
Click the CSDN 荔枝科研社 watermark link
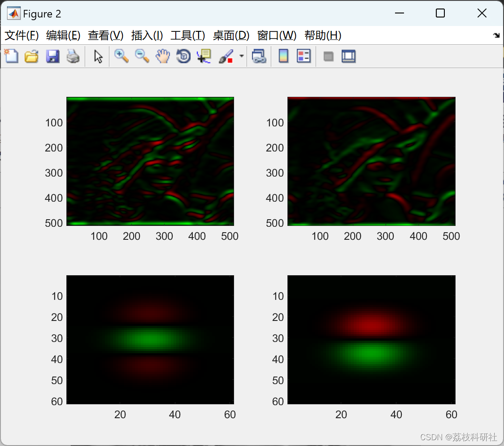[x=458, y=437]
